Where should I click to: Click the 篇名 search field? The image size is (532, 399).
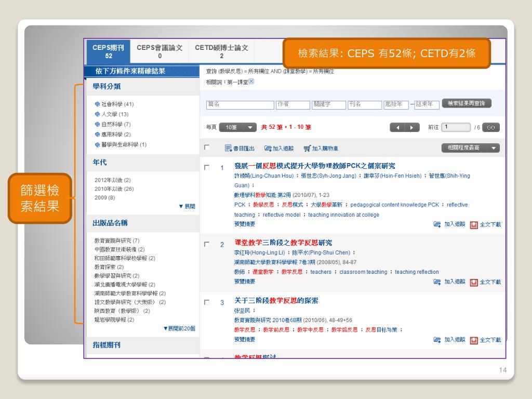pyautogui.click(x=240, y=104)
